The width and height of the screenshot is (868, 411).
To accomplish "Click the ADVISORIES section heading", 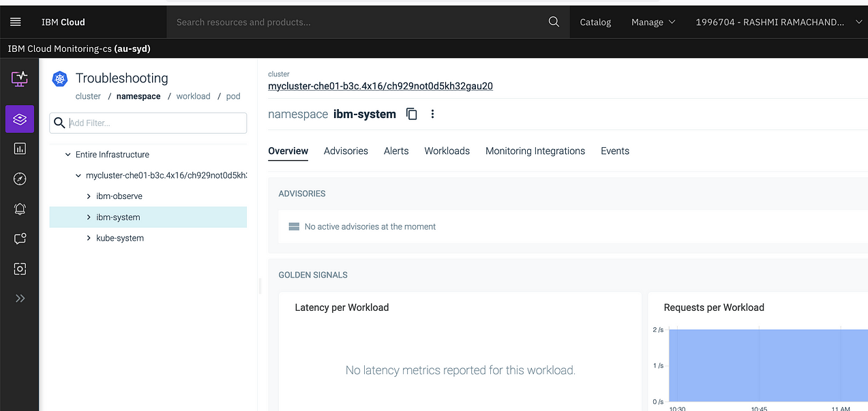I will [x=302, y=194].
